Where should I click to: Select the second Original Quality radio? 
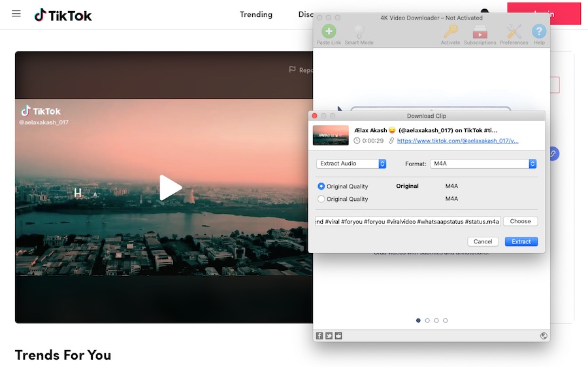(321, 199)
